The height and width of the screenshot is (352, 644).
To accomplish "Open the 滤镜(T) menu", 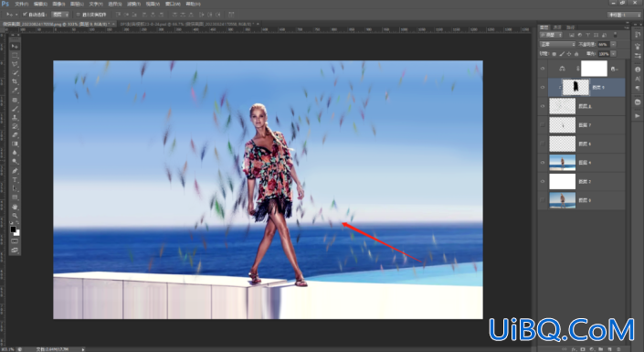I will [133, 4].
